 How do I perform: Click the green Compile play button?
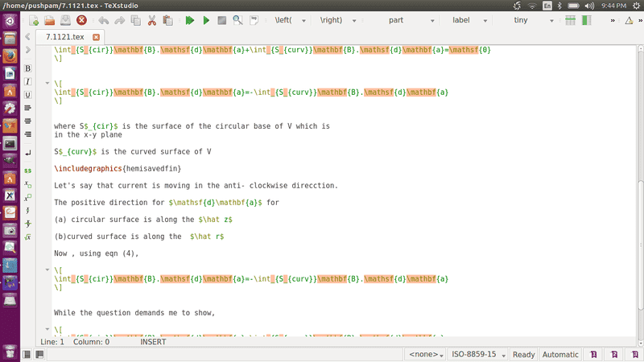tap(206, 20)
